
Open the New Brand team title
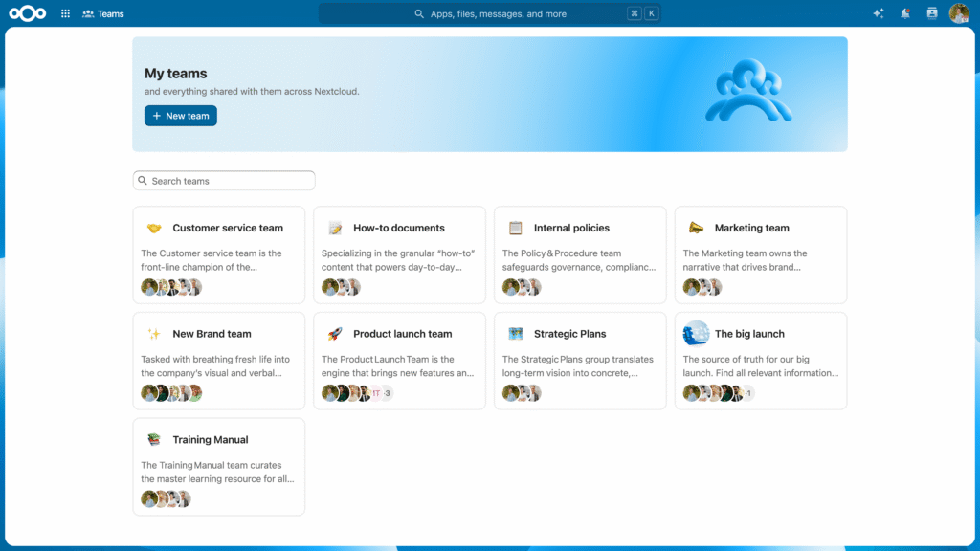[x=212, y=334]
